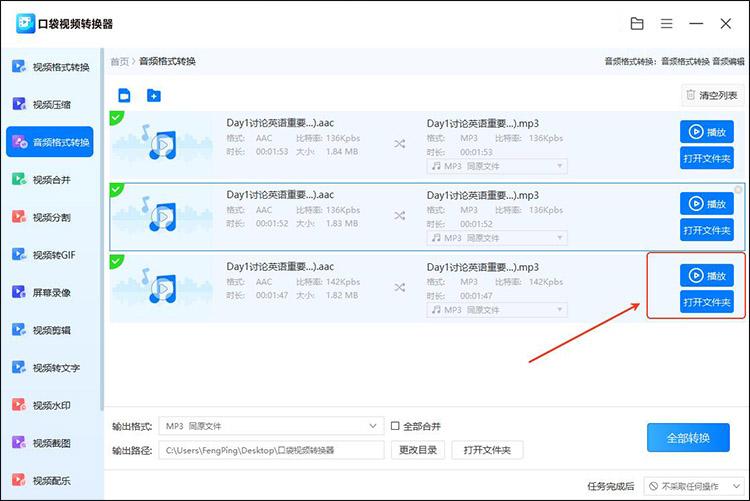Viewport: 750px width, 501px height.
Task: Click the 更改目录 button
Action: (x=418, y=450)
